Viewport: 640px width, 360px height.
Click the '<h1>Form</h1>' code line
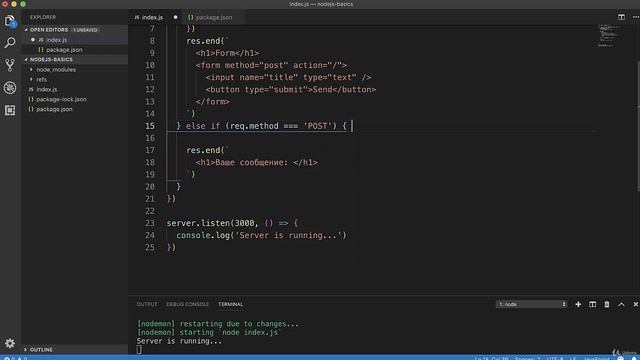227,53
